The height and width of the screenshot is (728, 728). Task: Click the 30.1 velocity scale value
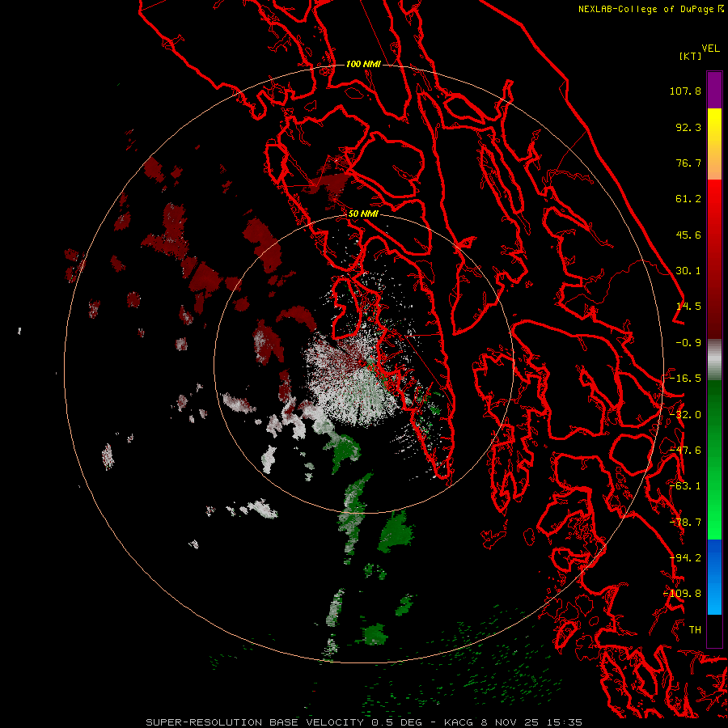pos(688,271)
